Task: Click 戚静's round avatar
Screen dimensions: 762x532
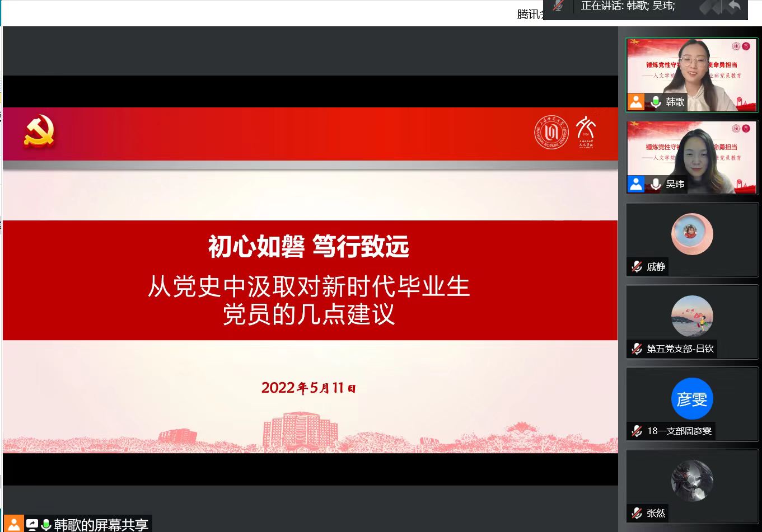Action: pyautogui.click(x=692, y=234)
